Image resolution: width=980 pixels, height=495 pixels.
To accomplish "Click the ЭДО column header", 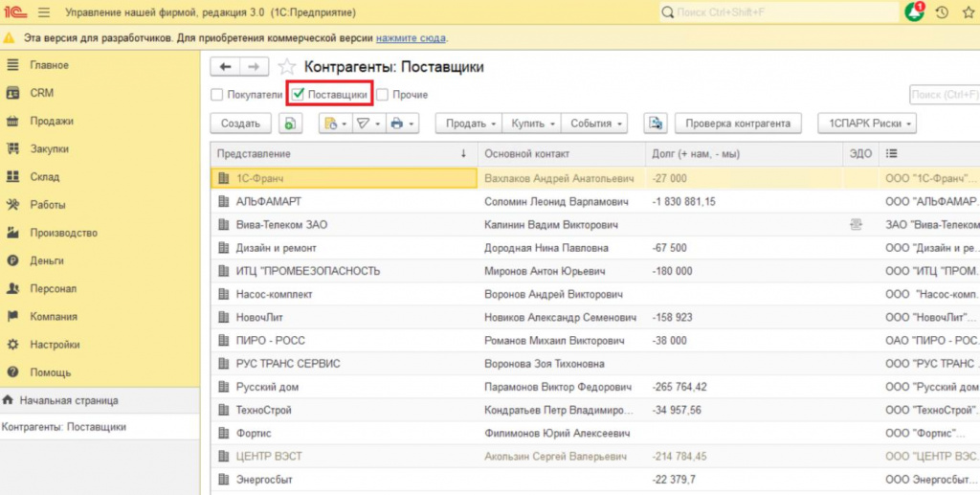I will coord(860,154).
